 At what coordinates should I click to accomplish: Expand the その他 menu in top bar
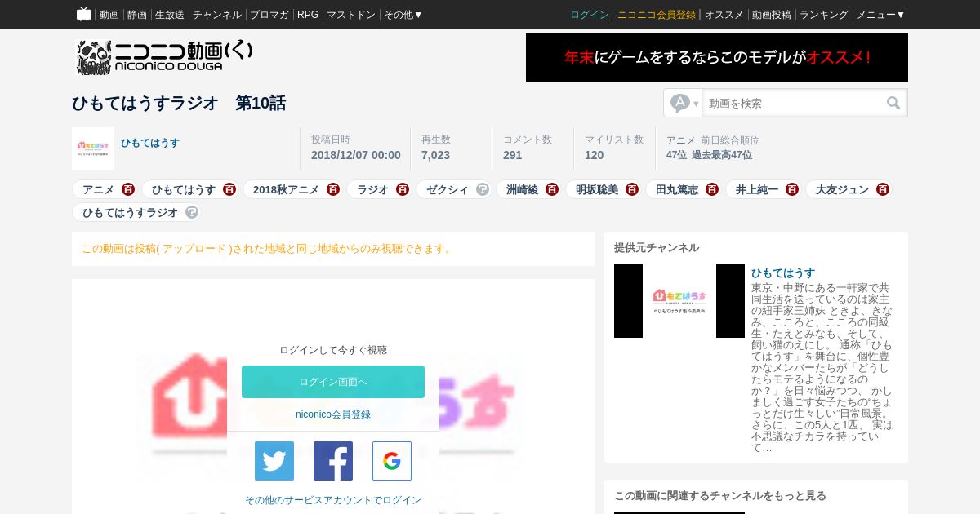403,15
